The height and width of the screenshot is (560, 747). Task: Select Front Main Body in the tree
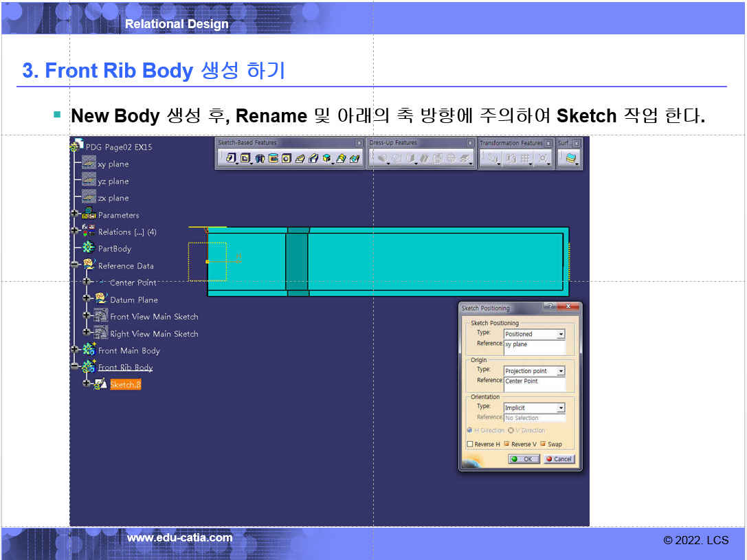[x=129, y=350]
